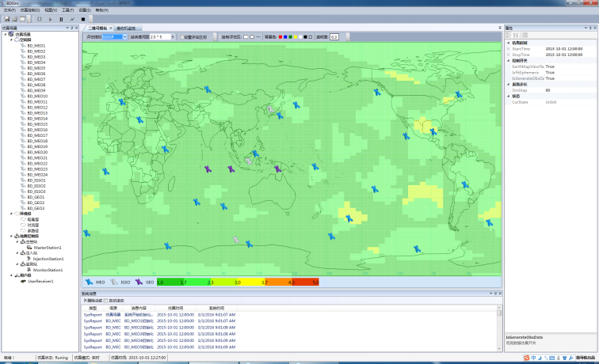Toggle the auto-scroll checkbox in message panel
Viewport: 599px width, 364px height.
click(106, 301)
